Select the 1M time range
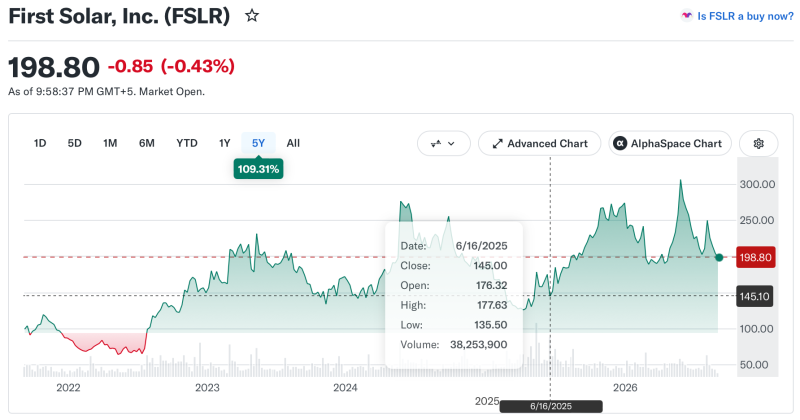The image size is (800, 420). pos(110,143)
